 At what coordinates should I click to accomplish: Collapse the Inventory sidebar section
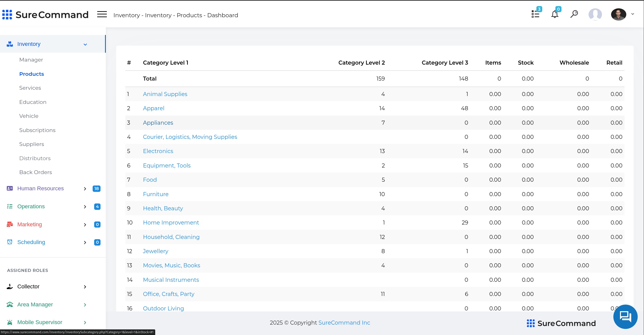(85, 44)
